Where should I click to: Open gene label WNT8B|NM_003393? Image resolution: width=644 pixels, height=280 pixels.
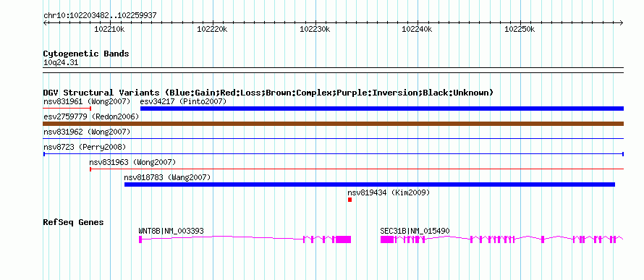point(171,231)
